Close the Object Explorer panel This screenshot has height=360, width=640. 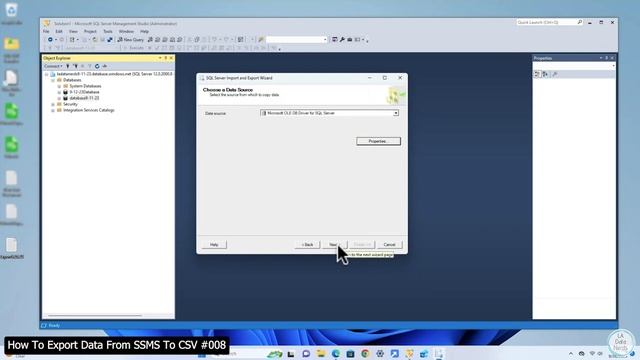click(171, 58)
